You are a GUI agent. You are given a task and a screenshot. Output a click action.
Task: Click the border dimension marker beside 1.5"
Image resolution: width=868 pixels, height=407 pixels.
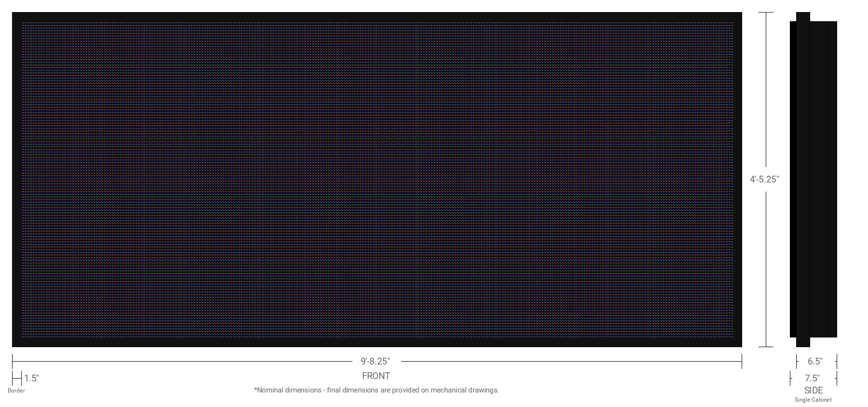pyautogui.click(x=17, y=379)
